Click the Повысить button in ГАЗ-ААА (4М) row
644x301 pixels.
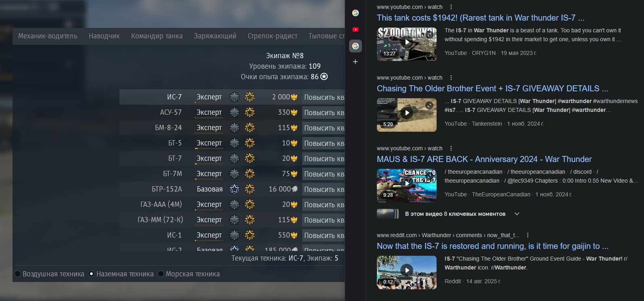click(x=324, y=204)
